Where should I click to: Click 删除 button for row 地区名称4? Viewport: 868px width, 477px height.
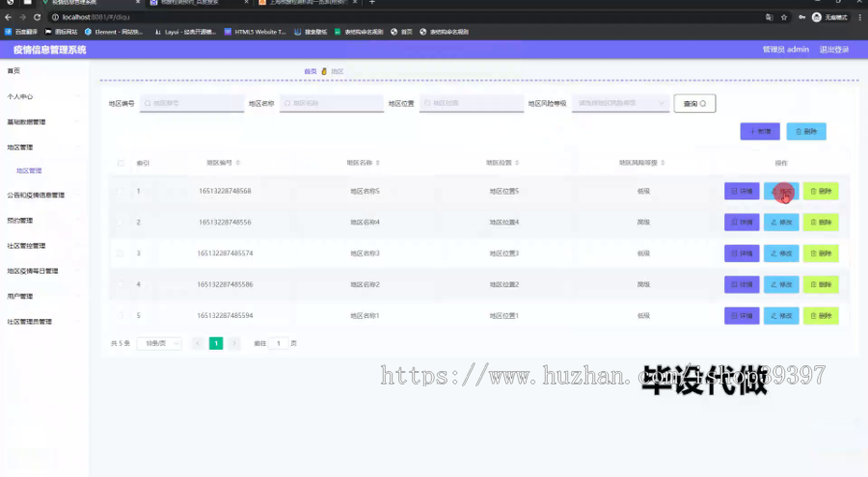click(x=821, y=222)
